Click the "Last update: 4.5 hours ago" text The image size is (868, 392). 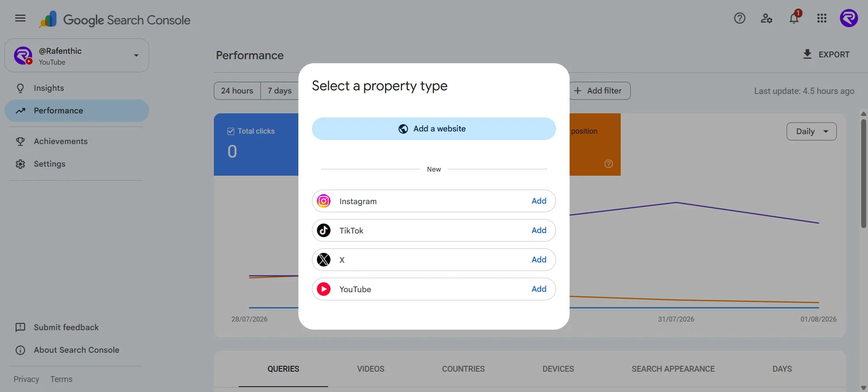coord(804,91)
